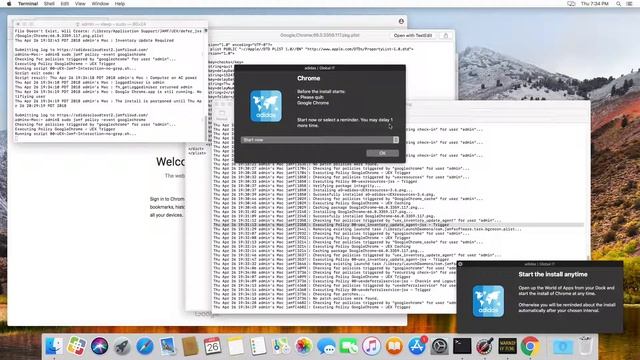Click the Chrome profile avatar icon
The height and width of the screenshot is (360, 640).
point(401,21)
